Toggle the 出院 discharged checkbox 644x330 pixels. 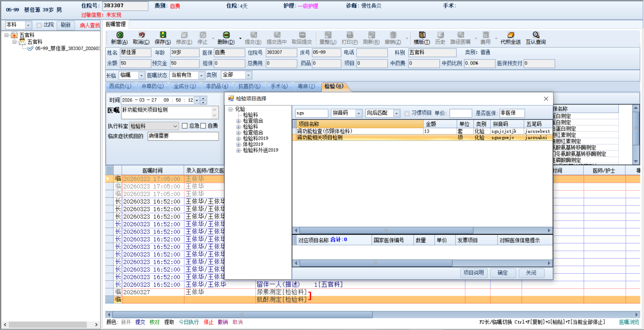[39, 25]
